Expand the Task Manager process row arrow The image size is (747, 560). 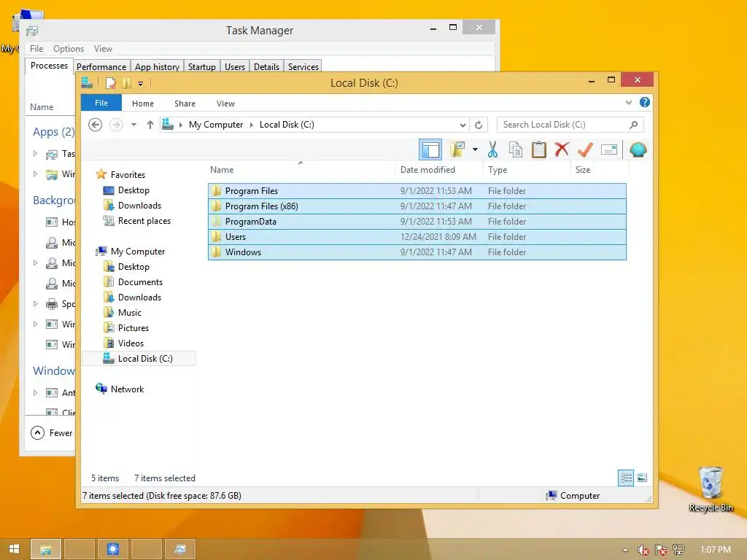[x=35, y=153]
